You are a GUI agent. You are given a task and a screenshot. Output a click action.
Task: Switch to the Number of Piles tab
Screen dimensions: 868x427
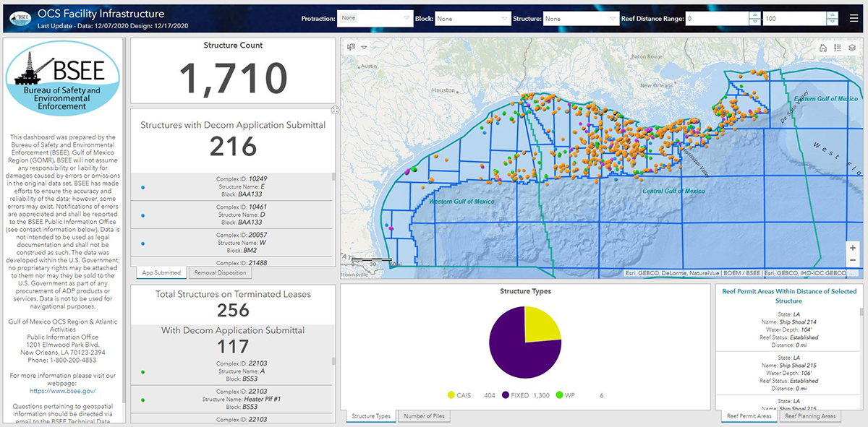pos(425,416)
